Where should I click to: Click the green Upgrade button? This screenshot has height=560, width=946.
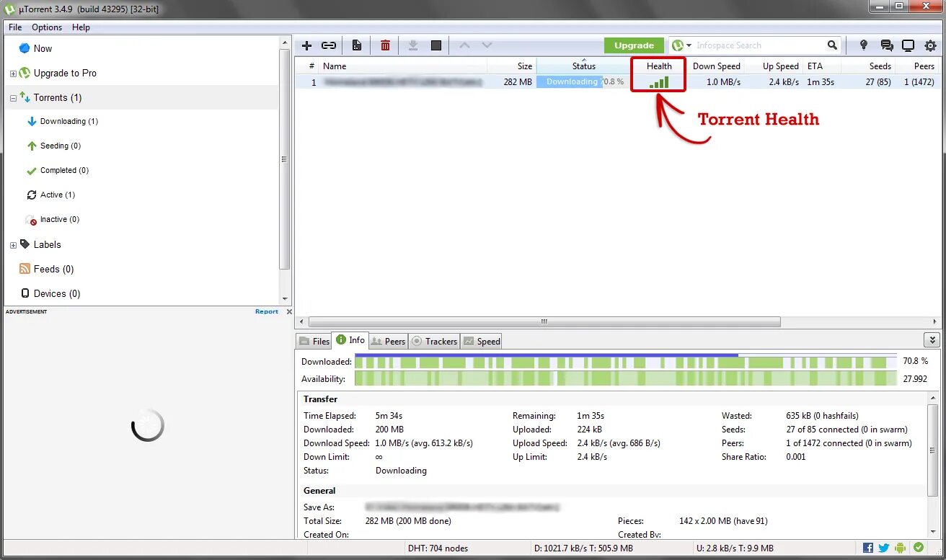click(634, 45)
